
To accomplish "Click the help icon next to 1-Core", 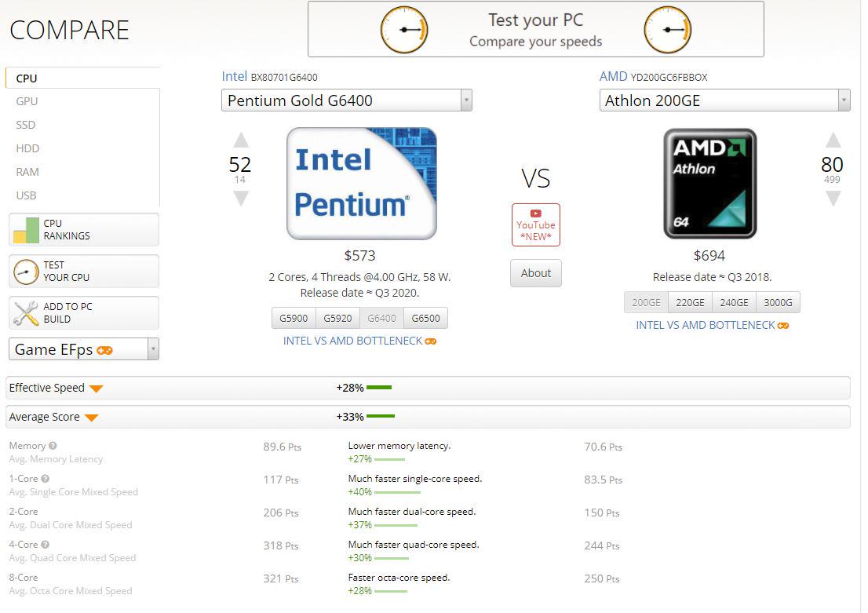I will coord(46,479).
